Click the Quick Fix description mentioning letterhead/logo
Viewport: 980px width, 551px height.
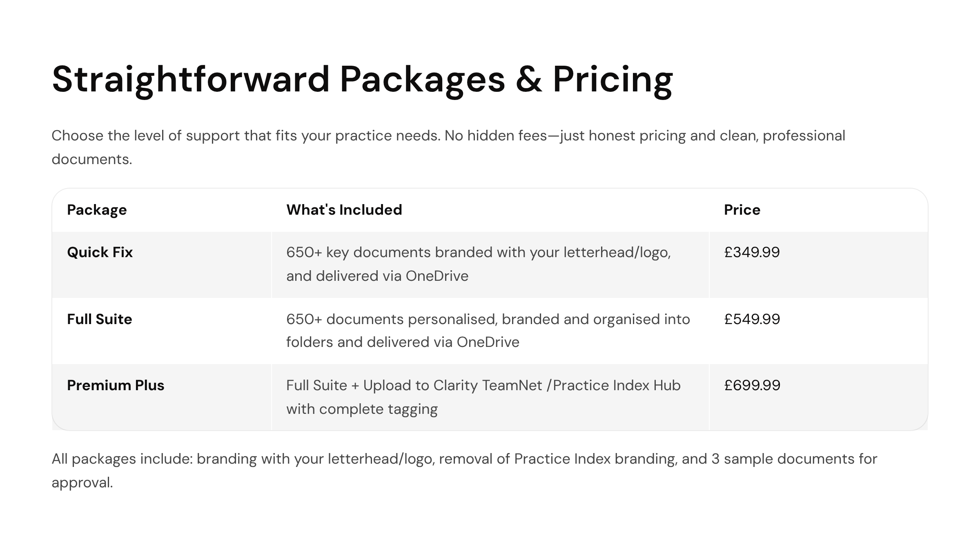pos(479,264)
